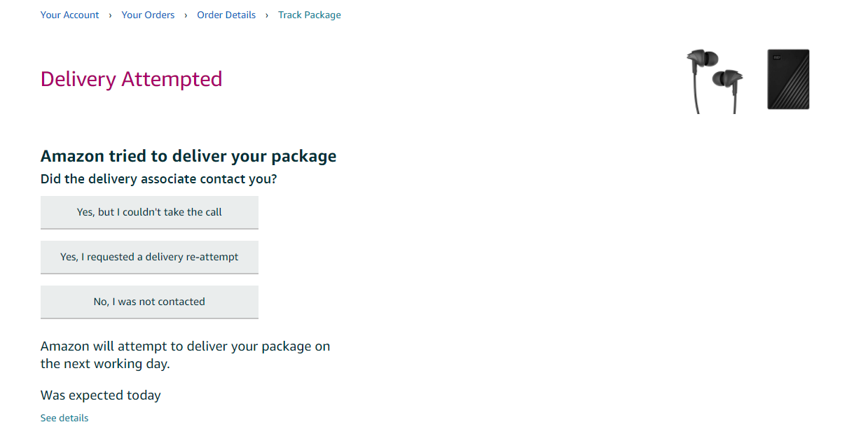Click "Did the delivery associate contact you?" question
Viewport: 868px width, 429px height.
click(159, 179)
